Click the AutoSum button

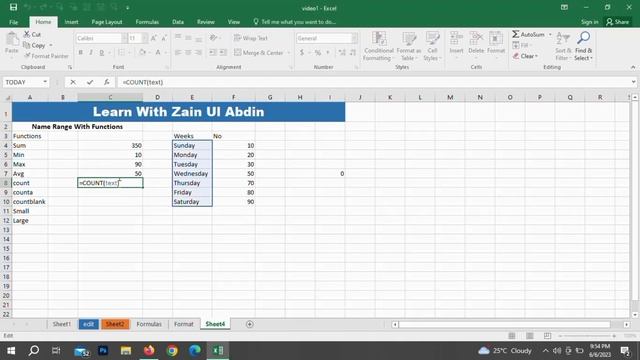point(528,35)
